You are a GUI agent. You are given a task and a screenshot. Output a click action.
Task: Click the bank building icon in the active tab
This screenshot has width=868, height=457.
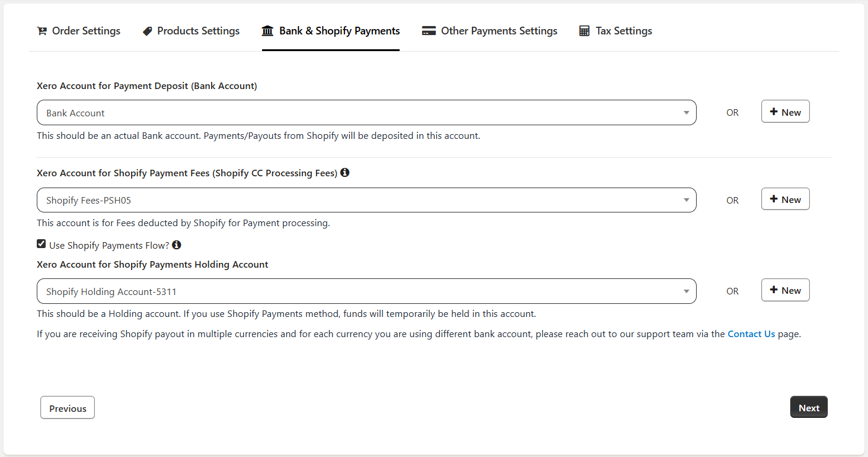coord(267,31)
